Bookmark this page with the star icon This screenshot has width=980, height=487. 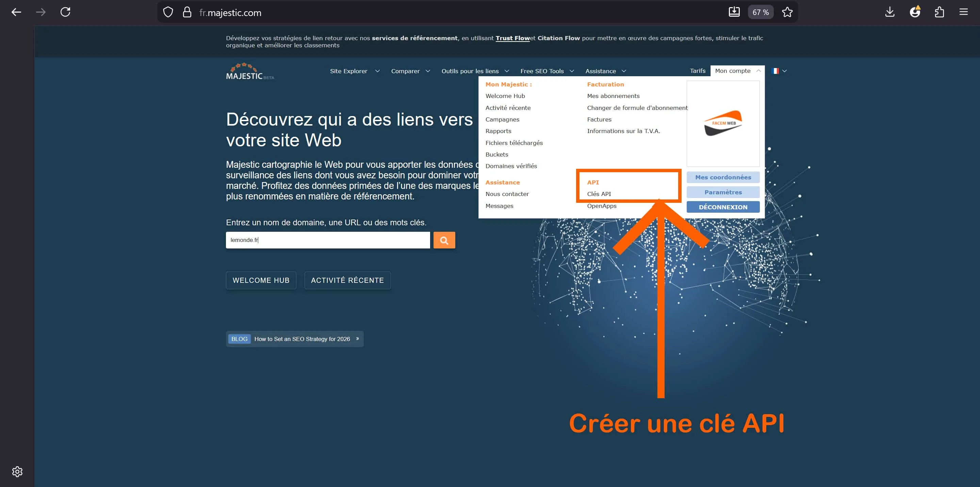[787, 12]
